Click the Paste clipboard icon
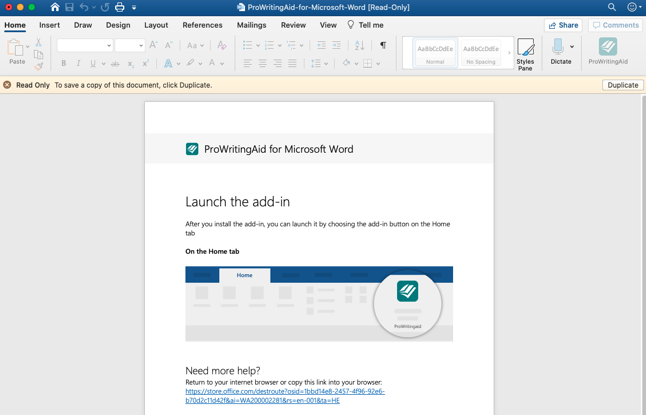The width and height of the screenshot is (646, 415). 15,47
